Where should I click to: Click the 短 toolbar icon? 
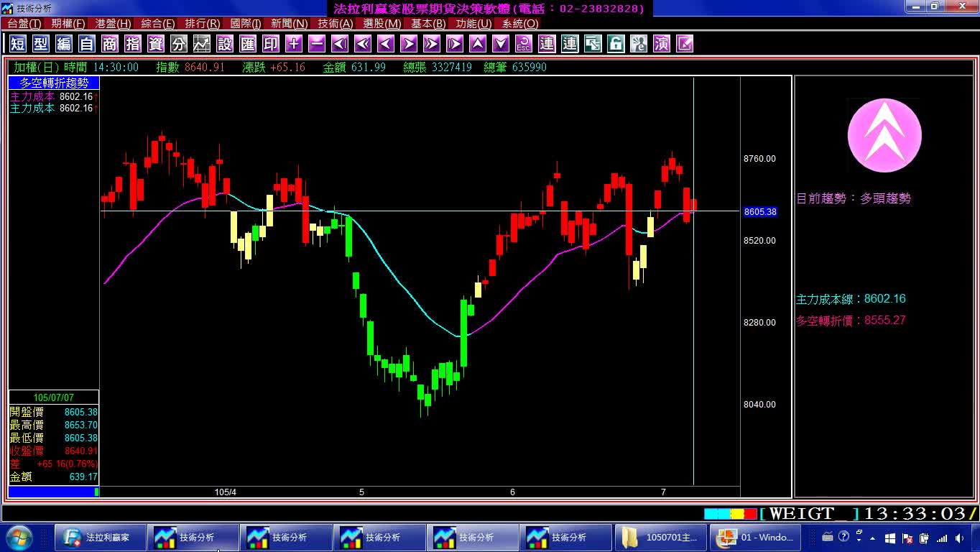tap(18, 44)
